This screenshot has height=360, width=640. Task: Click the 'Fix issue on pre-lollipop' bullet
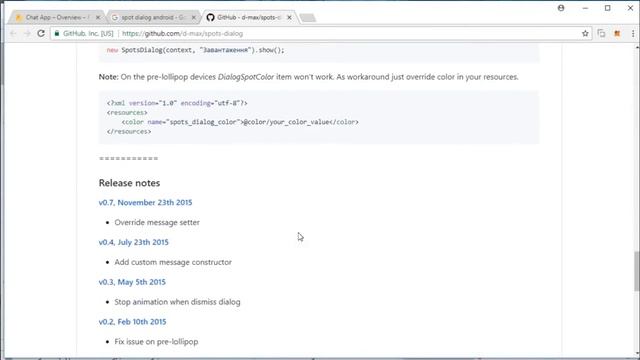click(156, 342)
